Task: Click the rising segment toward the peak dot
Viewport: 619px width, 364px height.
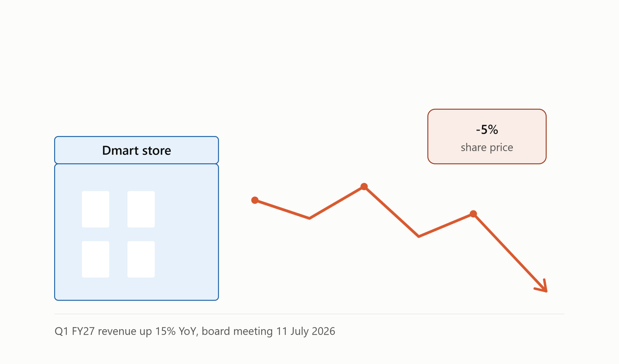Action: pos(337,202)
